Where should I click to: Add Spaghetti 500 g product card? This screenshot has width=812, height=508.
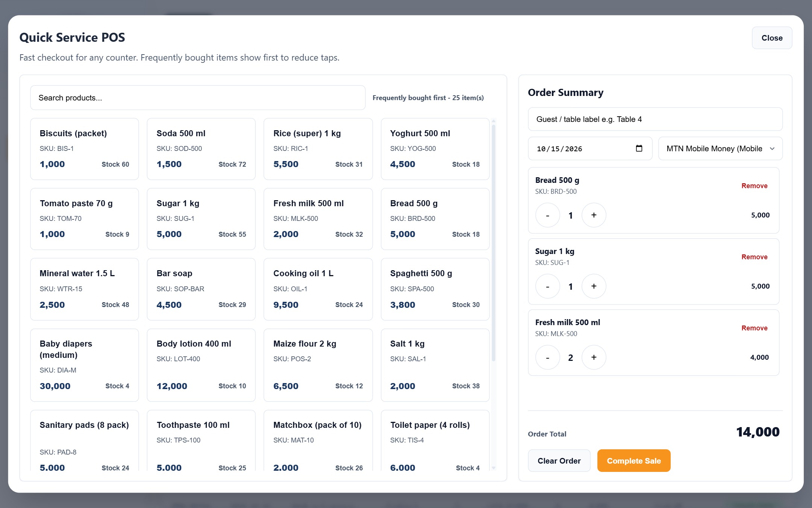tap(435, 289)
